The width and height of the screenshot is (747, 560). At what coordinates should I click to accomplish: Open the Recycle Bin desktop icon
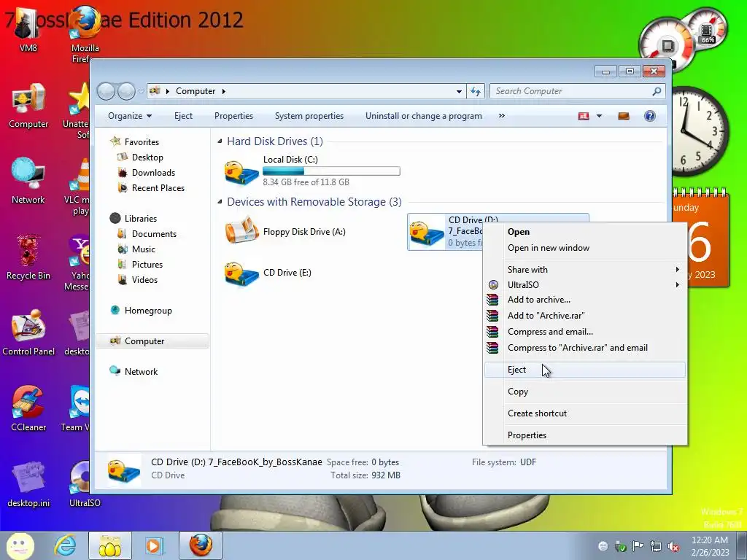(28, 257)
